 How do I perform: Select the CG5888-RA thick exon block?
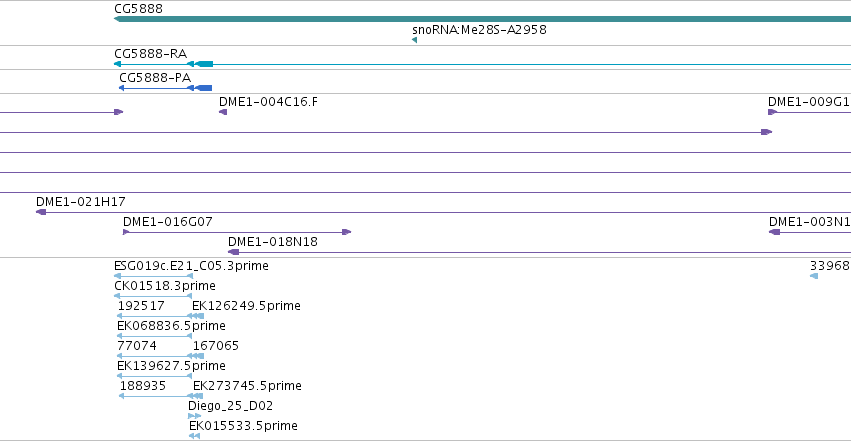(204, 64)
